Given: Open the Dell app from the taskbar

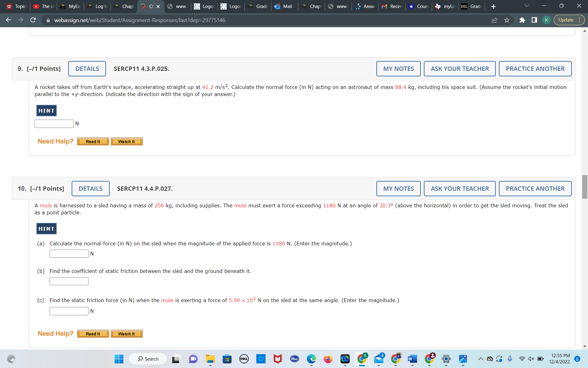Looking at the screenshot, I should point(244,359).
